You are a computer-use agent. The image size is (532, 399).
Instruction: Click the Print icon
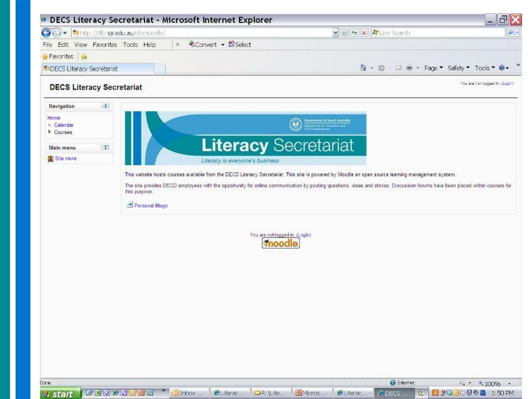409,68
